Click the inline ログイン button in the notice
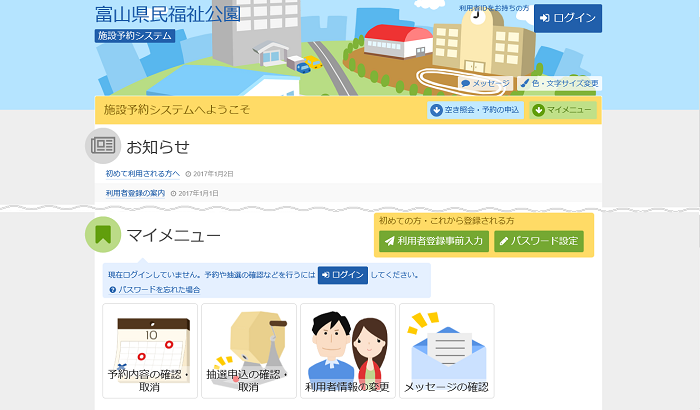700x410 pixels. (343, 275)
